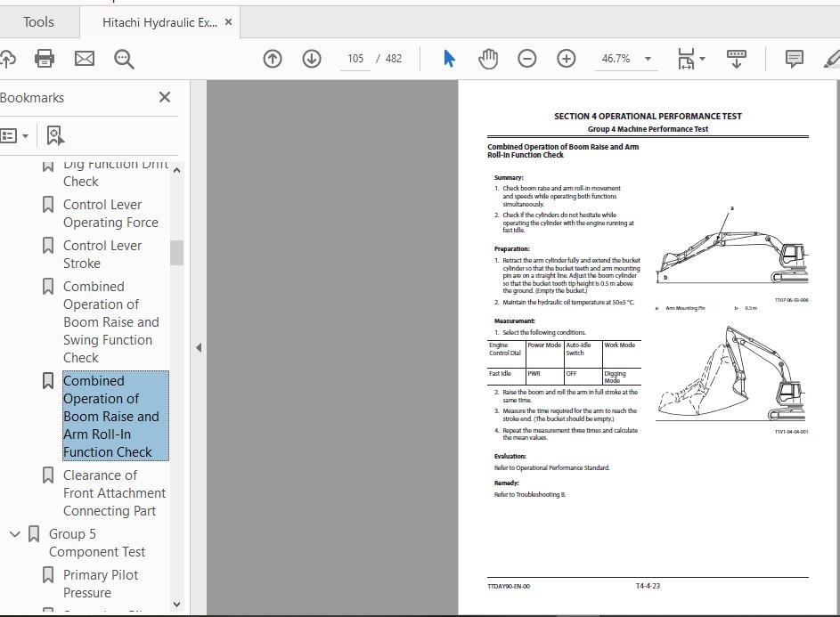Send file by email envelope icon

84,59
